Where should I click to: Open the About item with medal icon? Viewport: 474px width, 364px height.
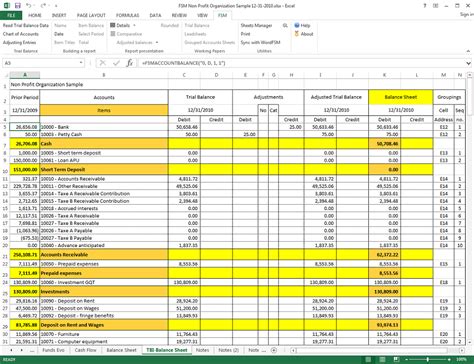coord(304,34)
